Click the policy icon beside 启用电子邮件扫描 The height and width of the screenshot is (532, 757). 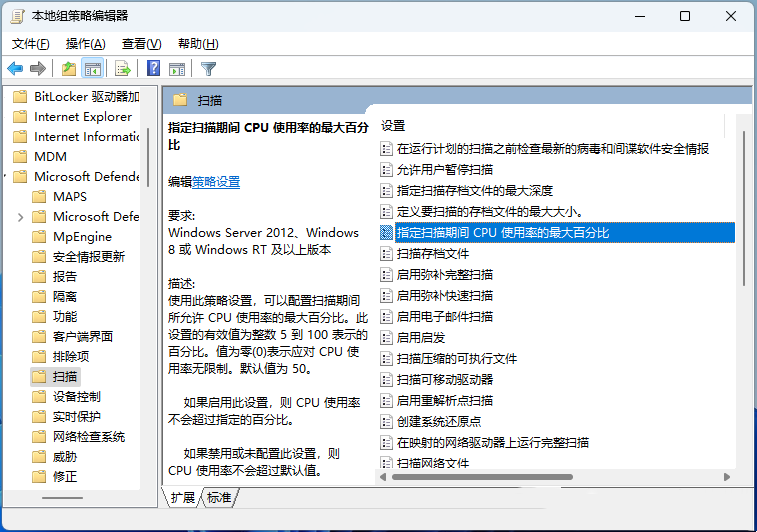coord(386,317)
